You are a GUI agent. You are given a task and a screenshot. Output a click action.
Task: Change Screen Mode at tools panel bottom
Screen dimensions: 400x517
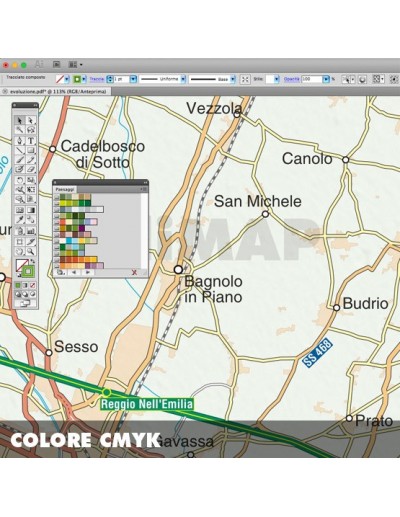pos(25,303)
